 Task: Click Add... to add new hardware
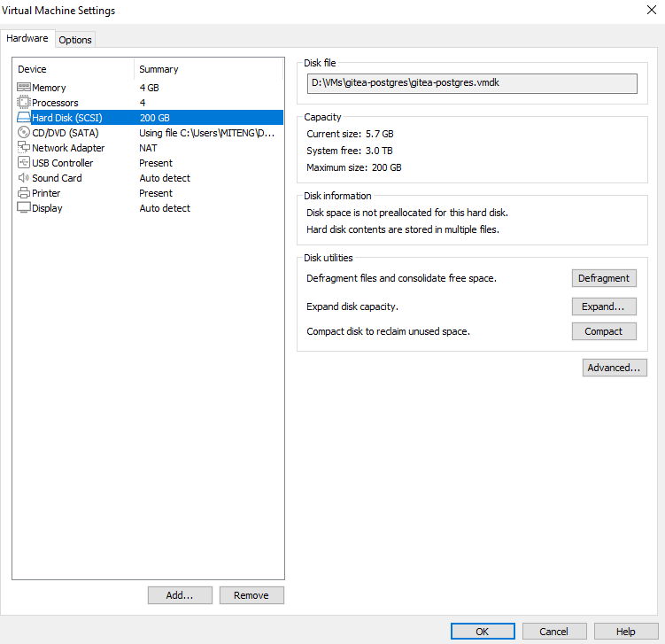180,595
